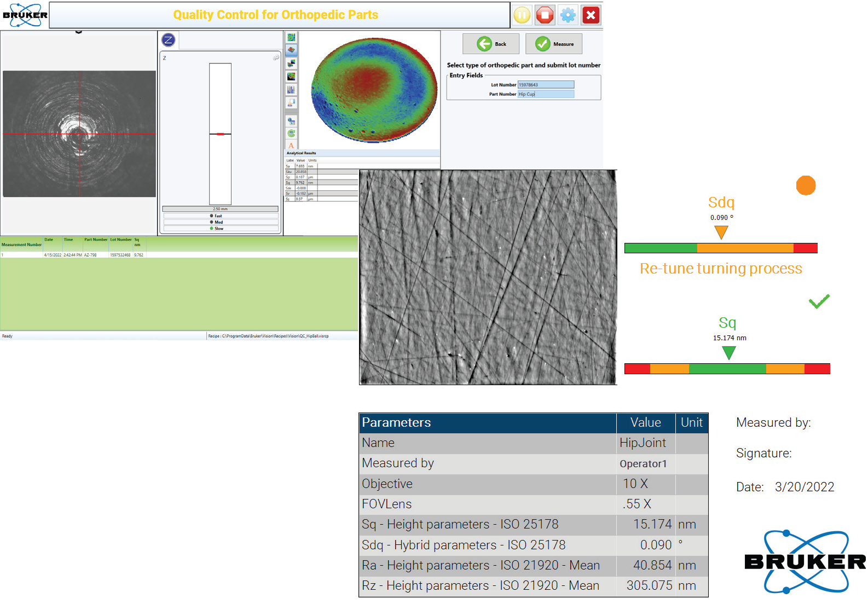This screenshot has height=604, width=868.
Task: Click the live camera view with crosshair
Action: [79, 133]
